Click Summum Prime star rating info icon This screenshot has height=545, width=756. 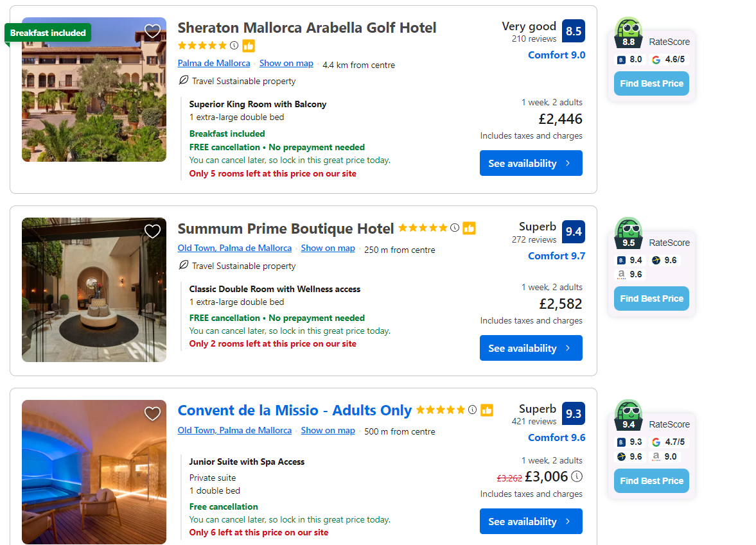[x=455, y=228]
